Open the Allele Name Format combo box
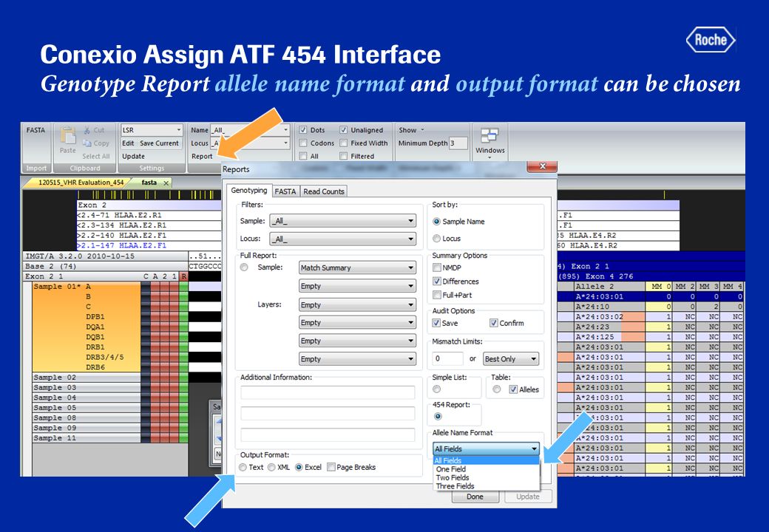The width and height of the screenshot is (769, 532). (486, 449)
